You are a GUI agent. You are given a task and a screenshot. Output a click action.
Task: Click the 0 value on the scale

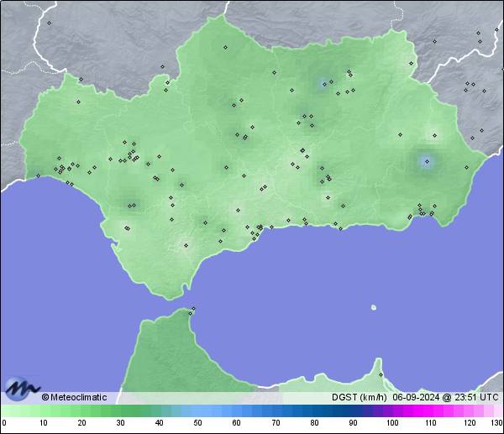coord(4,423)
